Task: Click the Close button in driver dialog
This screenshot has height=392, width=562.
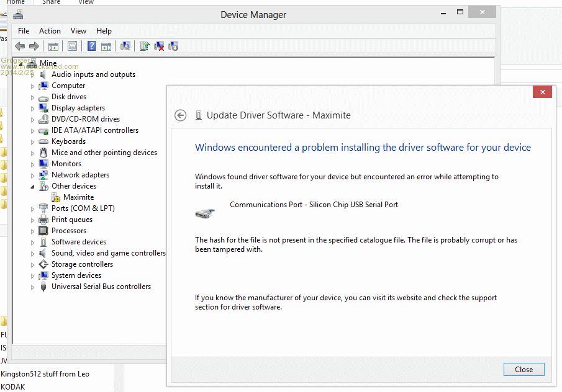Action: click(523, 369)
